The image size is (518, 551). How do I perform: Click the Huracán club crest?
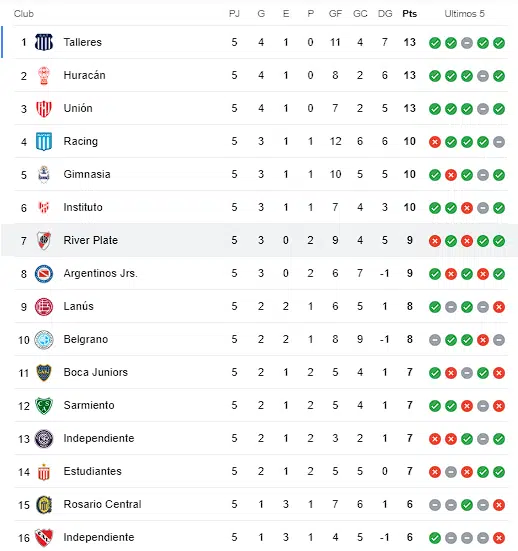[44, 76]
